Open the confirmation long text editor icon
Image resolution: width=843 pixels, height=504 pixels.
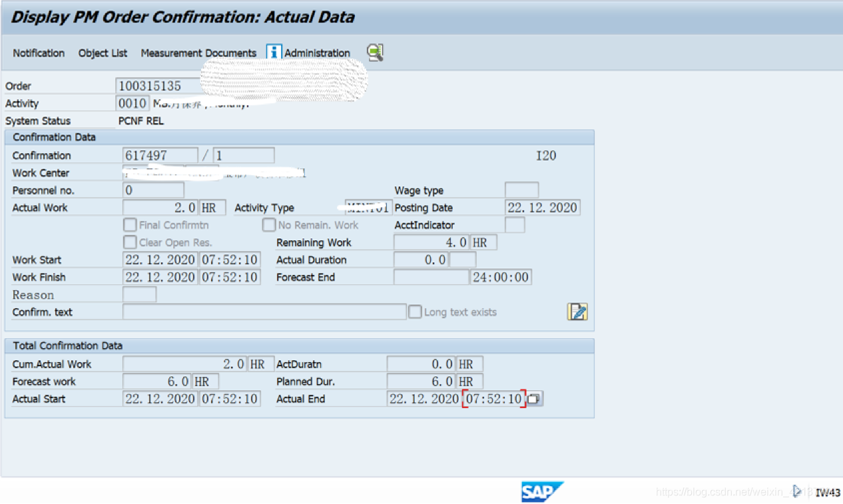coord(577,312)
